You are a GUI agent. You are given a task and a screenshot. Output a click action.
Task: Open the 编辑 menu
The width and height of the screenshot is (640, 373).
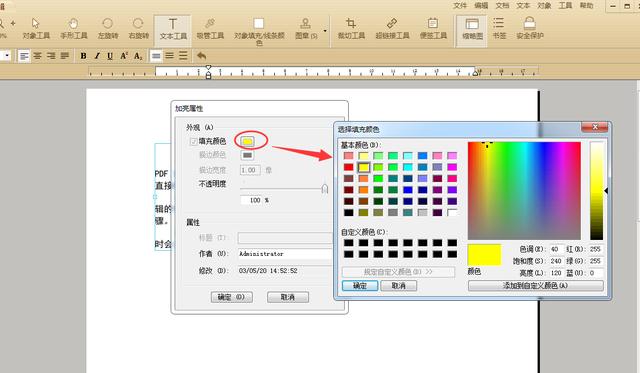point(481,6)
